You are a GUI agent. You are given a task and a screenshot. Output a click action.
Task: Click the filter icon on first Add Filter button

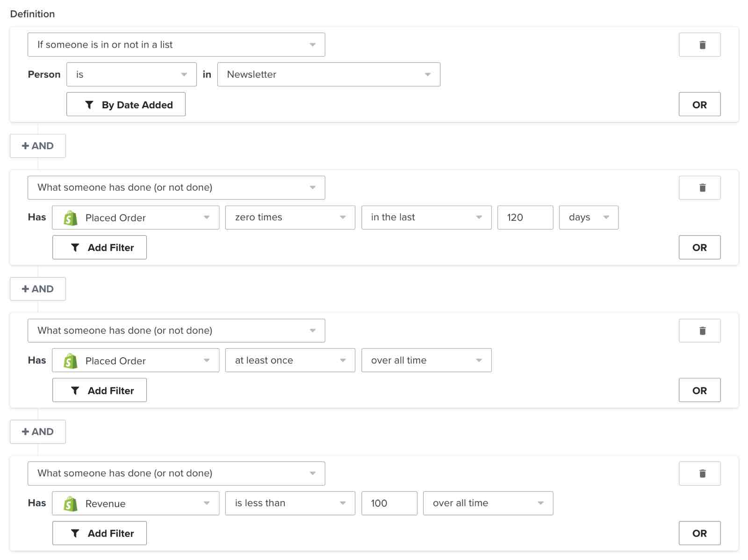[x=75, y=247]
